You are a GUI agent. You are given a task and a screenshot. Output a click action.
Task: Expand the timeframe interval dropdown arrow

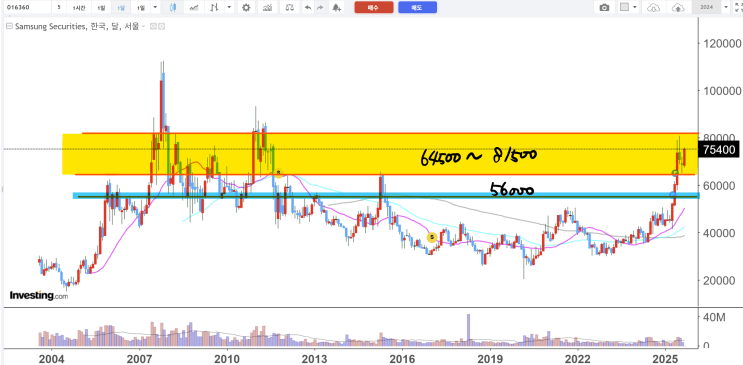[x=156, y=8]
